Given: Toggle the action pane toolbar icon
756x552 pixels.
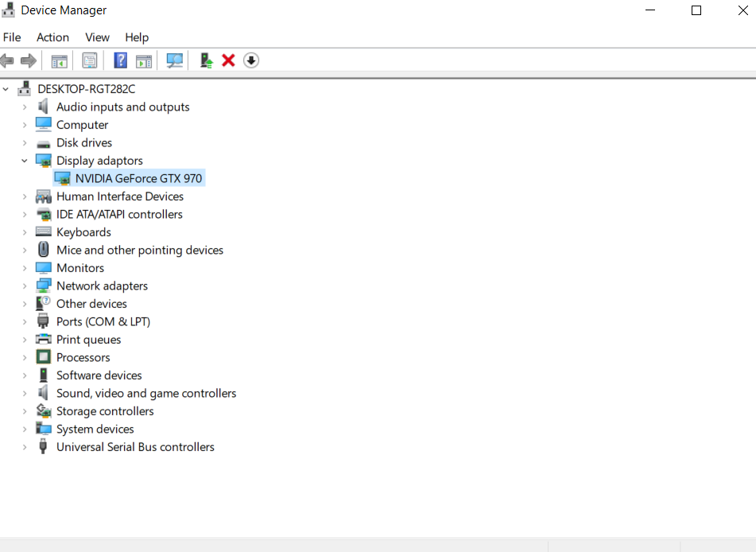Looking at the screenshot, I should pyautogui.click(x=144, y=60).
